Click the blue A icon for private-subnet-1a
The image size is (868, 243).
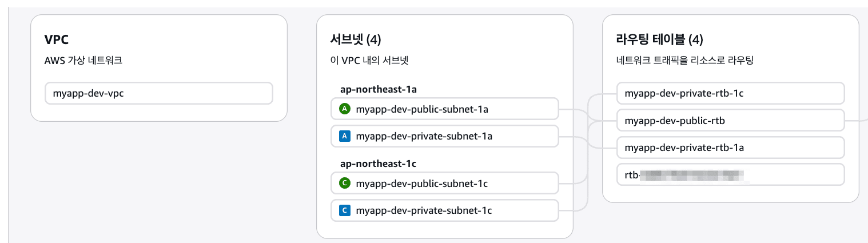pyautogui.click(x=344, y=136)
